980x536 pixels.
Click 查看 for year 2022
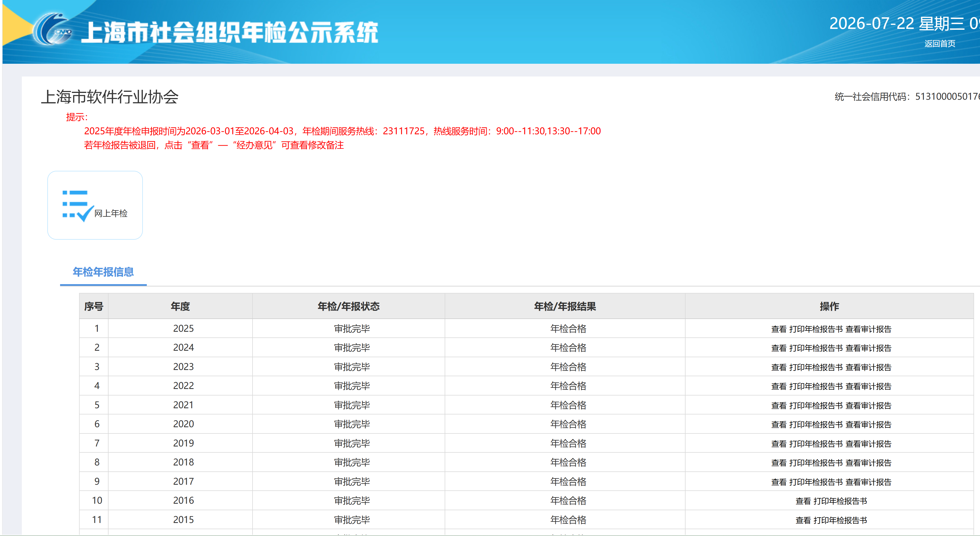[x=779, y=386]
